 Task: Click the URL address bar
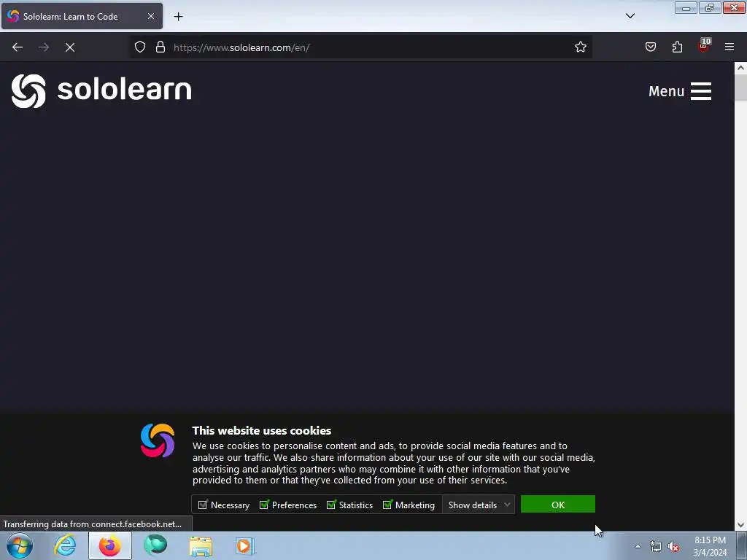tap(362, 47)
